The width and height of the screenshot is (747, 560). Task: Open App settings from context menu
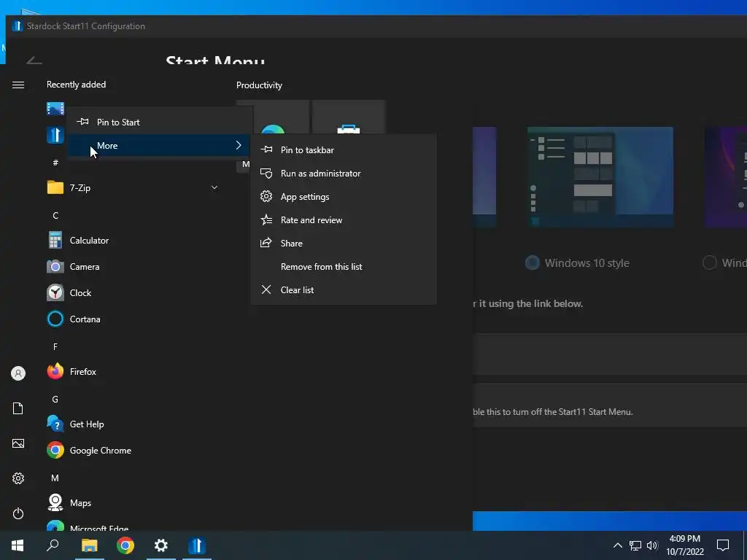click(344, 197)
